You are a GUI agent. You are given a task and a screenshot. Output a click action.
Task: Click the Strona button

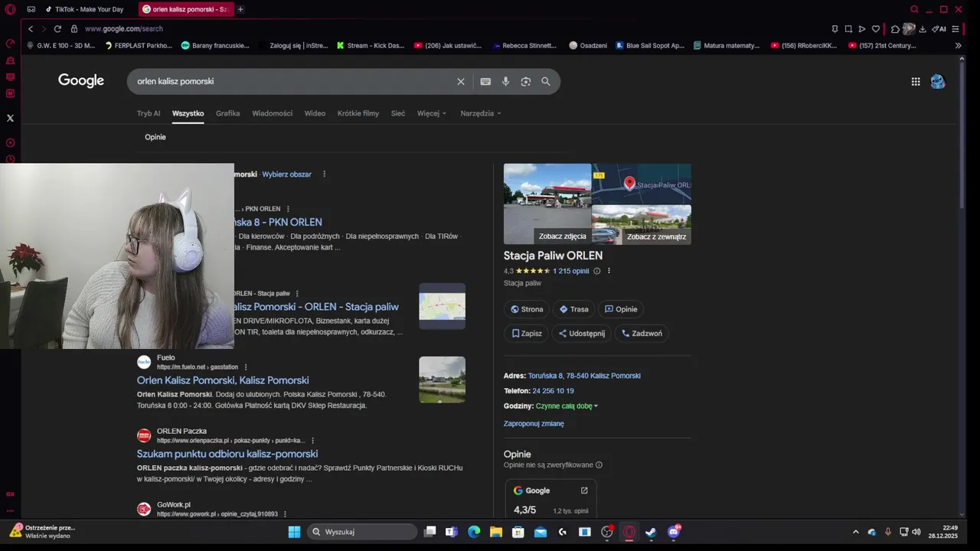527,309
